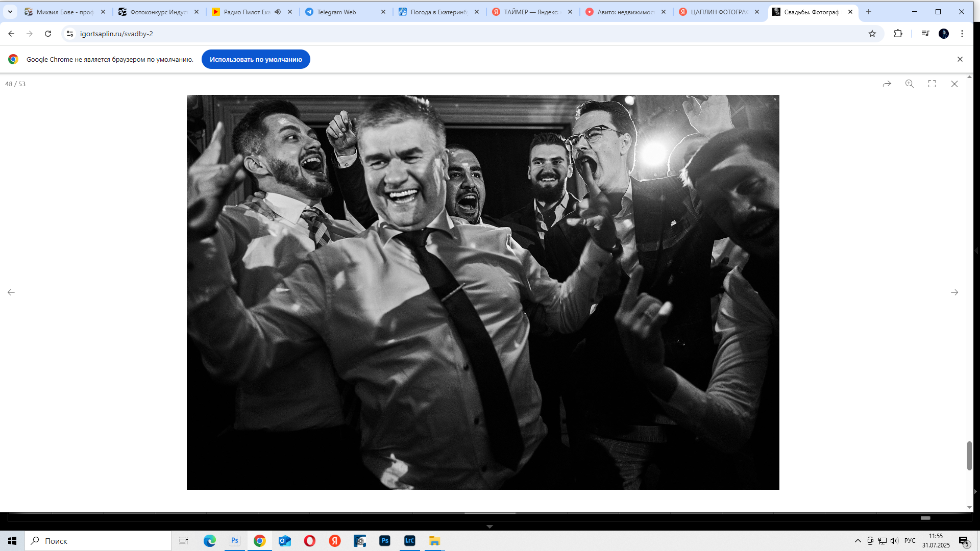Expand hidden system tray icons
The height and width of the screenshot is (551, 980).
[858, 541]
